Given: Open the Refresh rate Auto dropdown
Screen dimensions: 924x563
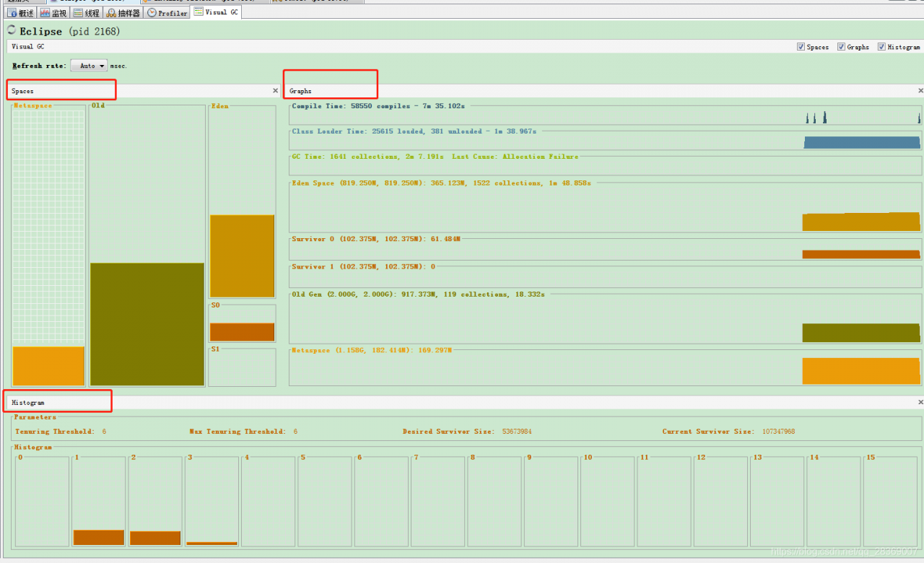Looking at the screenshot, I should tap(89, 66).
